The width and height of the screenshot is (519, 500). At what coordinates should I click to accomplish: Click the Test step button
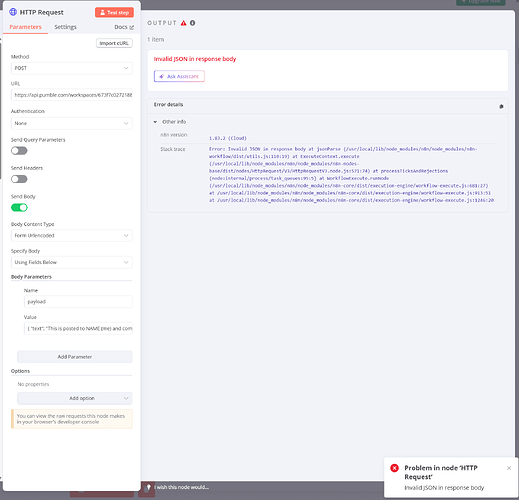(114, 12)
